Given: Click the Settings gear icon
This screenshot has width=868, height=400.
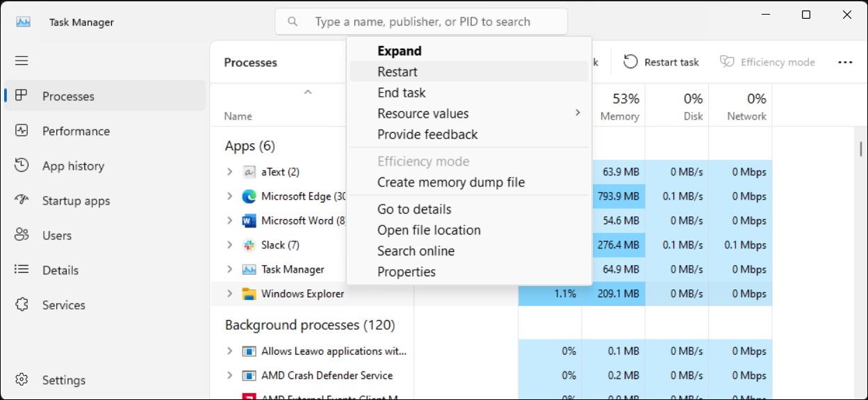Looking at the screenshot, I should pos(22,380).
